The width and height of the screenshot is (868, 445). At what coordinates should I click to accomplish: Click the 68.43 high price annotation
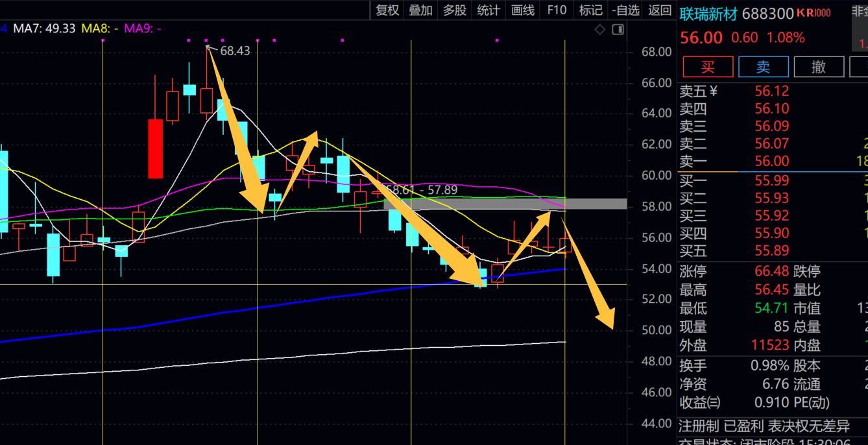pos(235,51)
